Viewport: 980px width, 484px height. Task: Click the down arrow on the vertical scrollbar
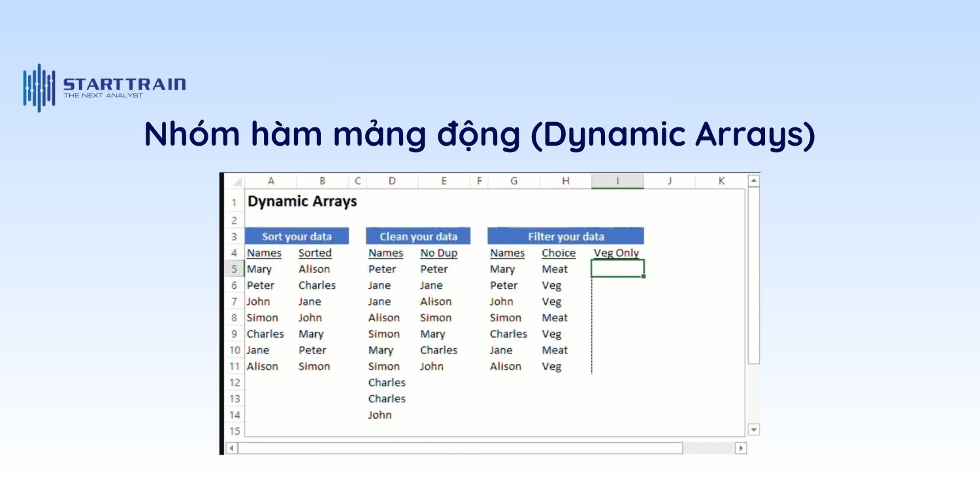[753, 430]
